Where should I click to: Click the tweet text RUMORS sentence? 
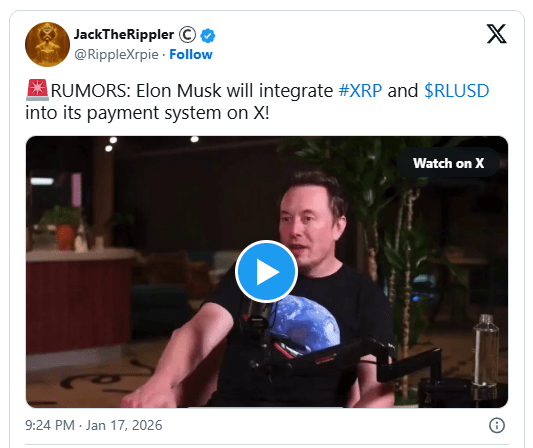pos(257,101)
